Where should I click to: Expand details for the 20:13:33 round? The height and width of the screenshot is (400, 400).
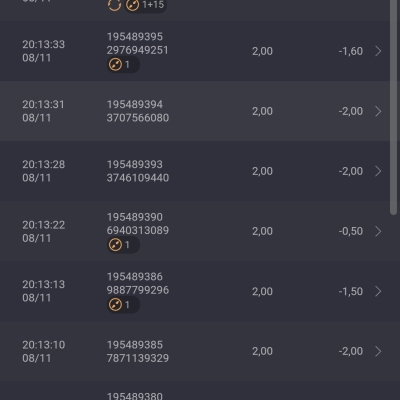coord(378,51)
